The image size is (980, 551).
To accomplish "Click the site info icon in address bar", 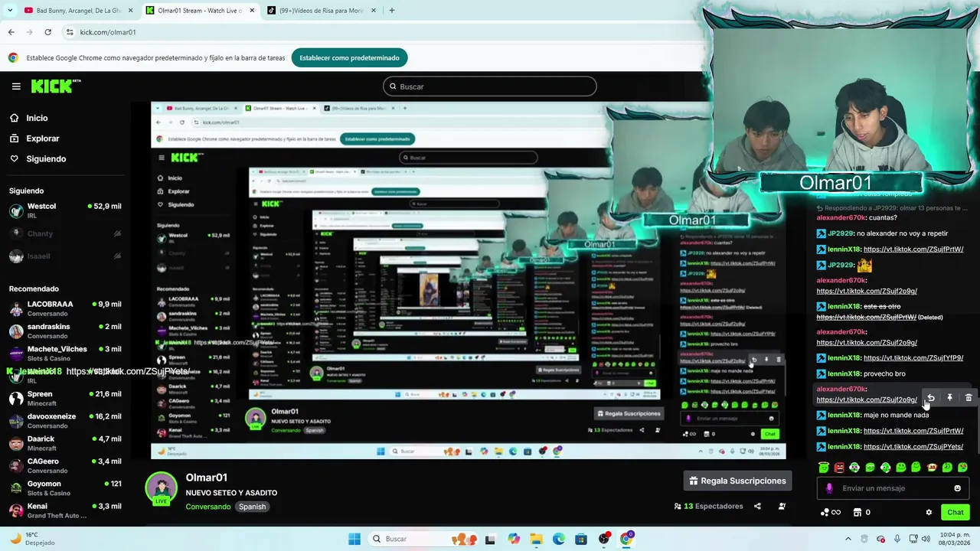I will point(70,32).
